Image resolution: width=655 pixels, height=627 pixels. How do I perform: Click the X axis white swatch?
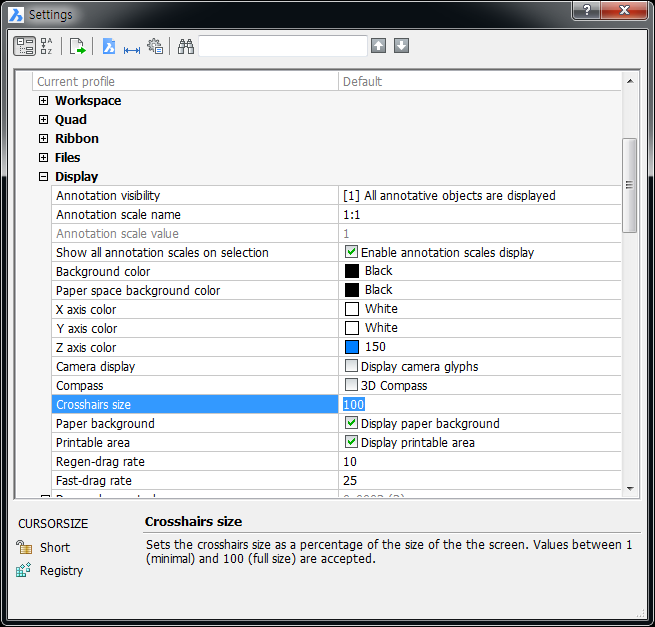[352, 309]
